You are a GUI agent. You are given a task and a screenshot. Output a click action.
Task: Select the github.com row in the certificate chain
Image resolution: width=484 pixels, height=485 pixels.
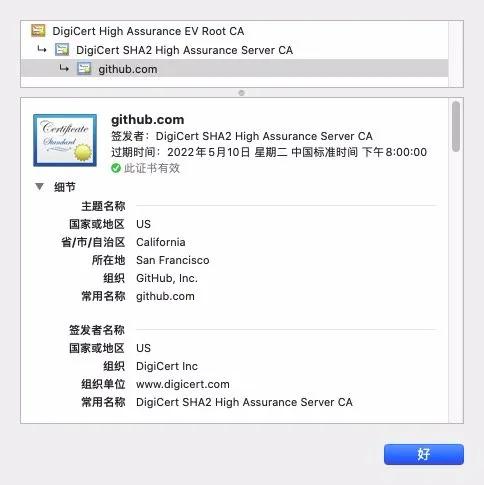(234, 69)
